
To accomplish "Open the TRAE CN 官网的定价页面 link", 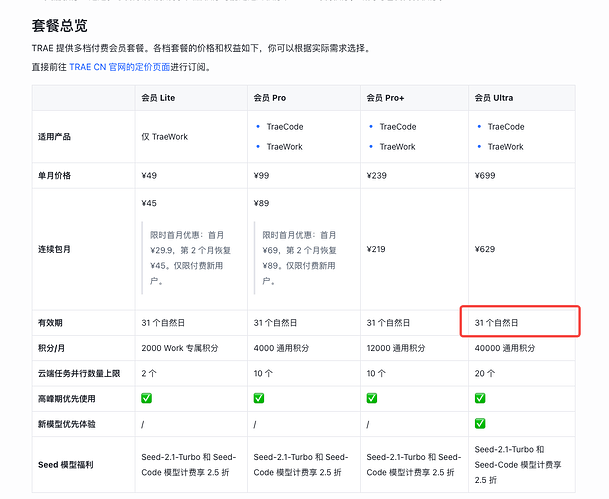I will coord(120,67).
